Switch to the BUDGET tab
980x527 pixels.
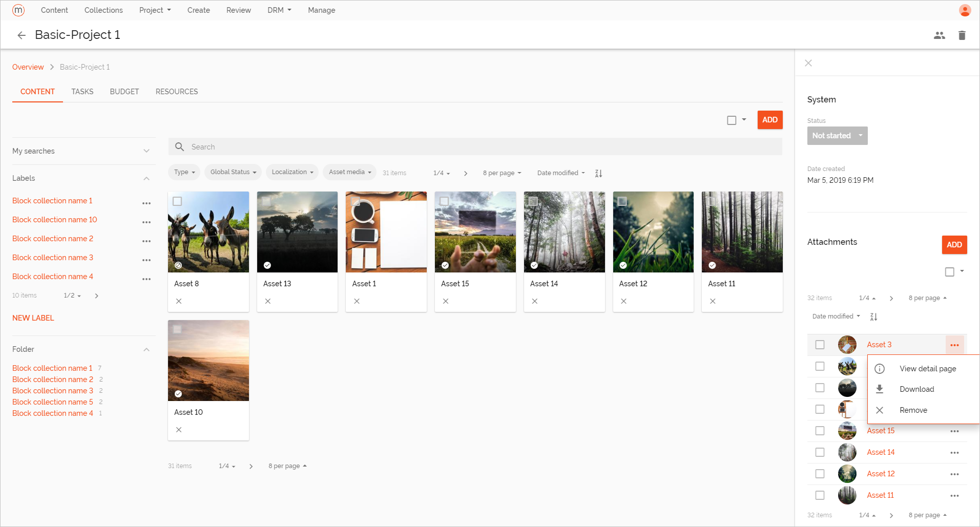click(x=124, y=91)
